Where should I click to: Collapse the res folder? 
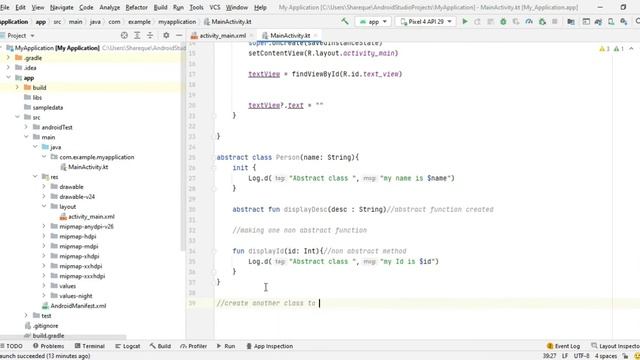pyautogui.click(x=35, y=177)
